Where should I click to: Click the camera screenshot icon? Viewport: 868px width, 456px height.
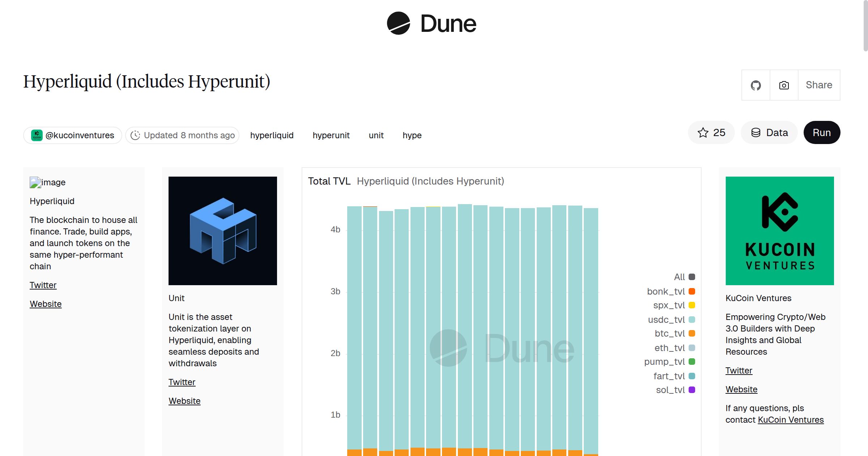pyautogui.click(x=784, y=85)
